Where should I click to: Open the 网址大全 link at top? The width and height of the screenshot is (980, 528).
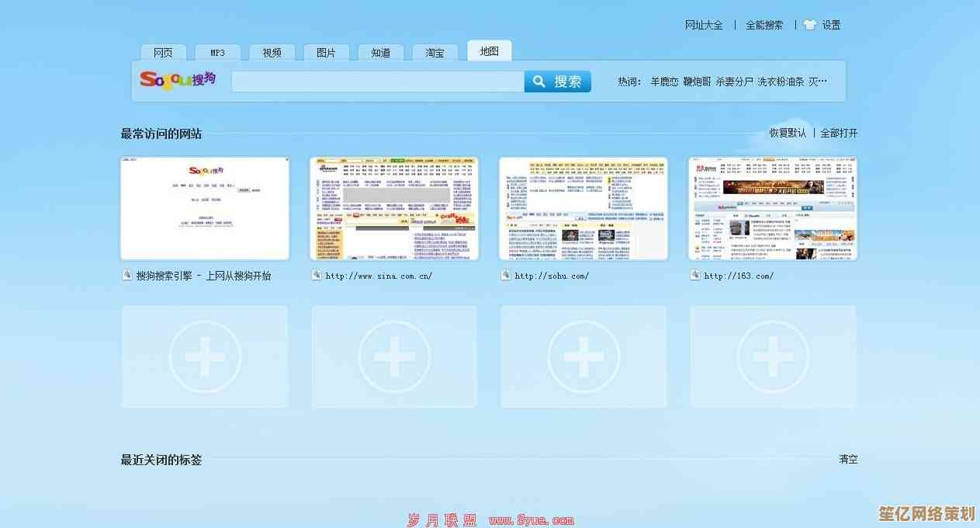[704, 25]
